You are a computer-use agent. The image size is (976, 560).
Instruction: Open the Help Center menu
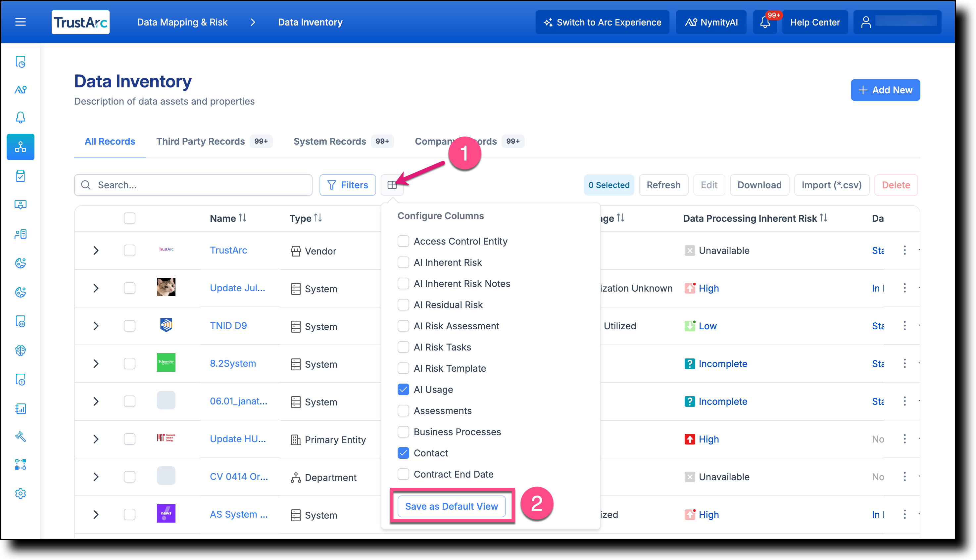point(815,22)
